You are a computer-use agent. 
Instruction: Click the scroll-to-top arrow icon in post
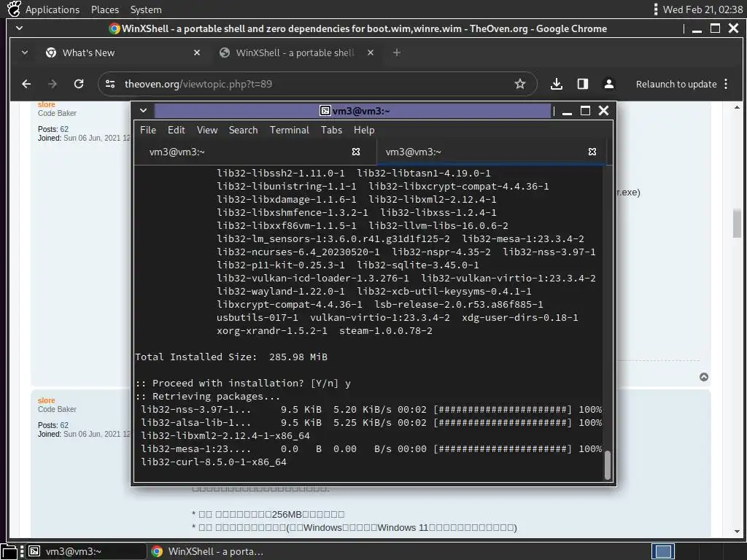click(704, 377)
